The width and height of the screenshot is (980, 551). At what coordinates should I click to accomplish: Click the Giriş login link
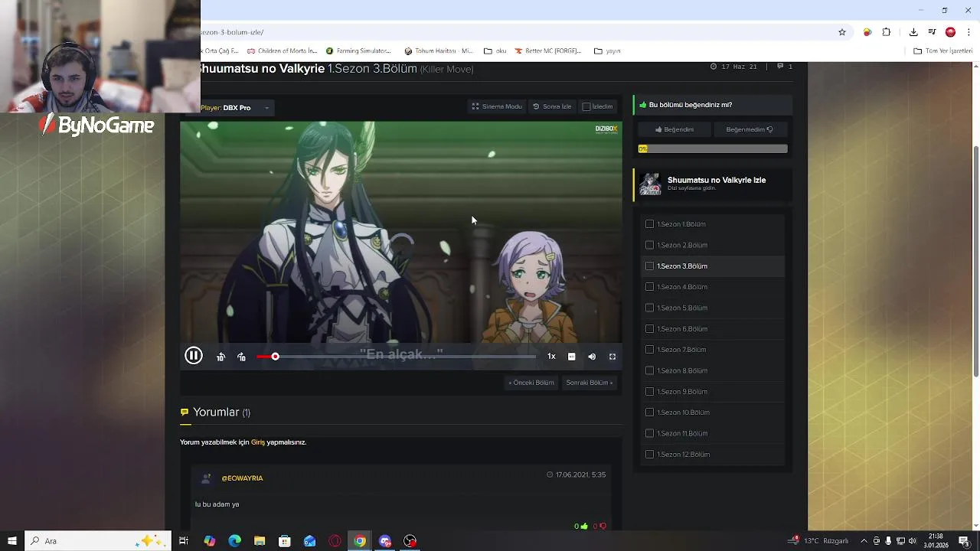(258, 442)
